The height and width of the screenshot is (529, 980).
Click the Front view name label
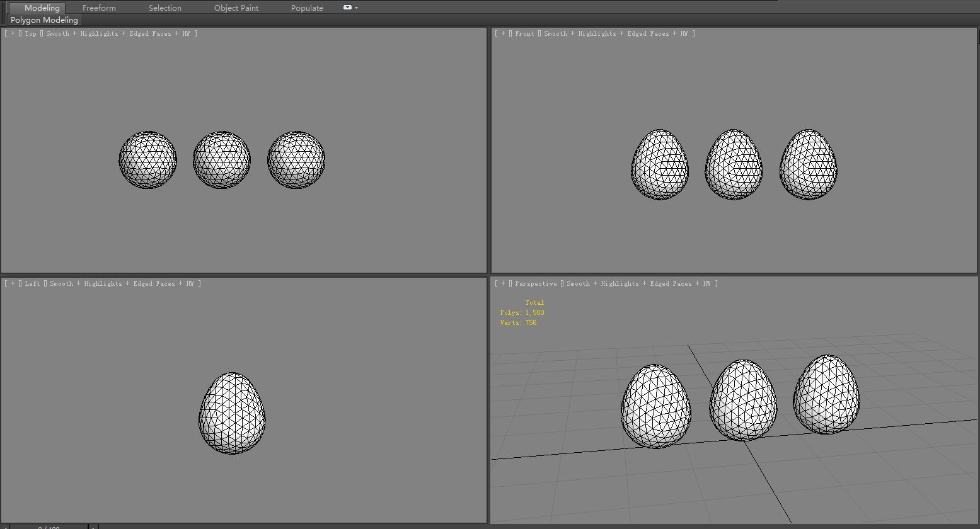pyautogui.click(x=524, y=33)
